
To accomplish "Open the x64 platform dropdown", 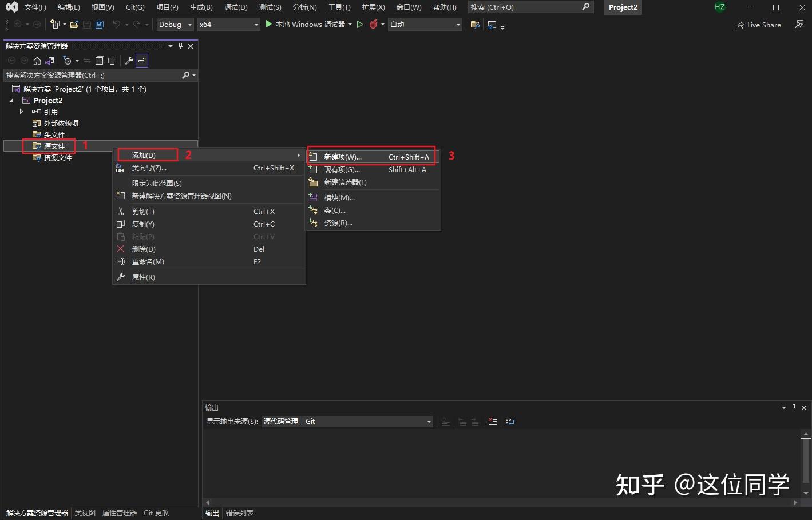I will [x=229, y=25].
